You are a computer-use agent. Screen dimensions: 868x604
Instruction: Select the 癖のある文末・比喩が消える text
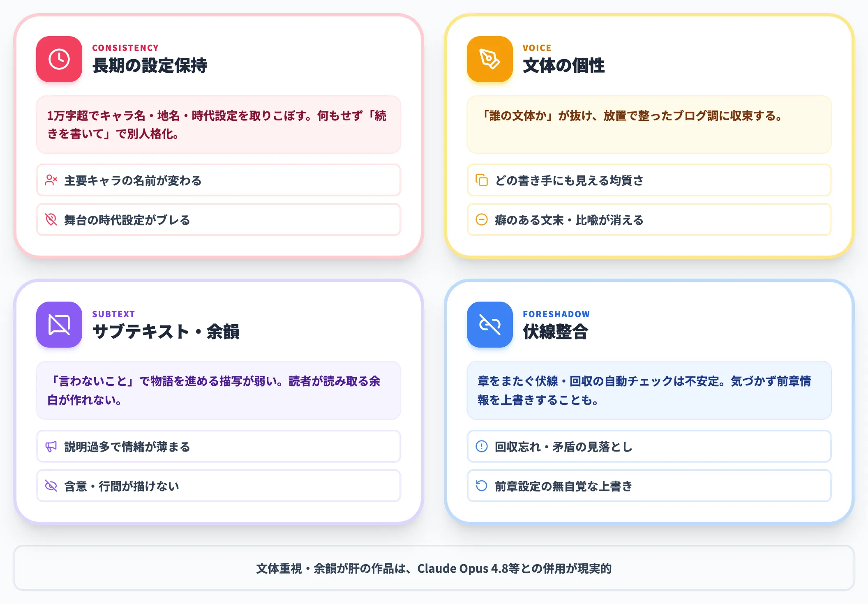click(569, 220)
